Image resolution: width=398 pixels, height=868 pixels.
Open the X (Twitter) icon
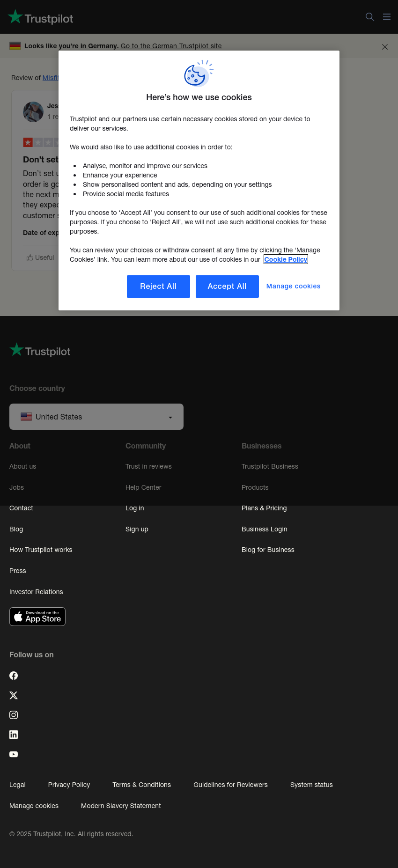coord(14,695)
